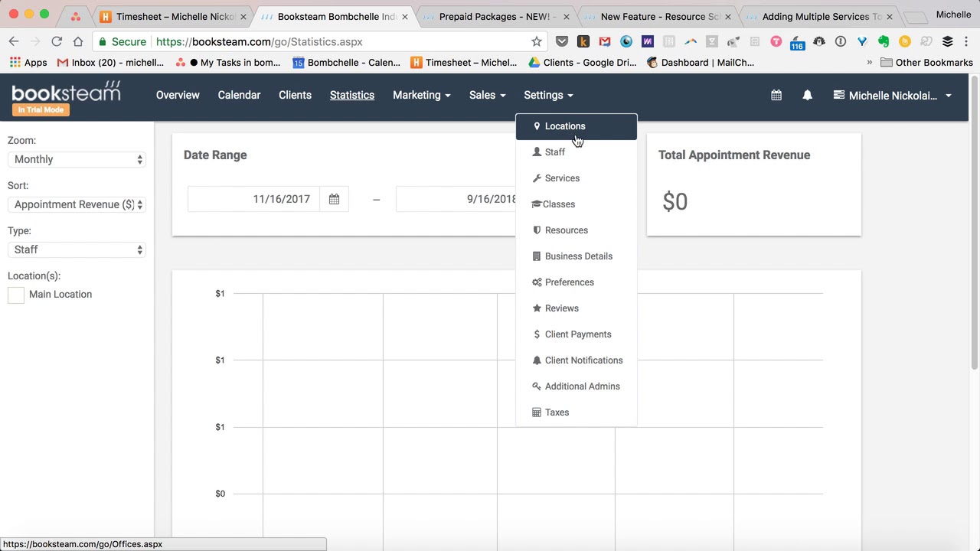Viewport: 980px width, 551px height.
Task: Click the start date field showing 11/16/2017
Action: (x=253, y=199)
